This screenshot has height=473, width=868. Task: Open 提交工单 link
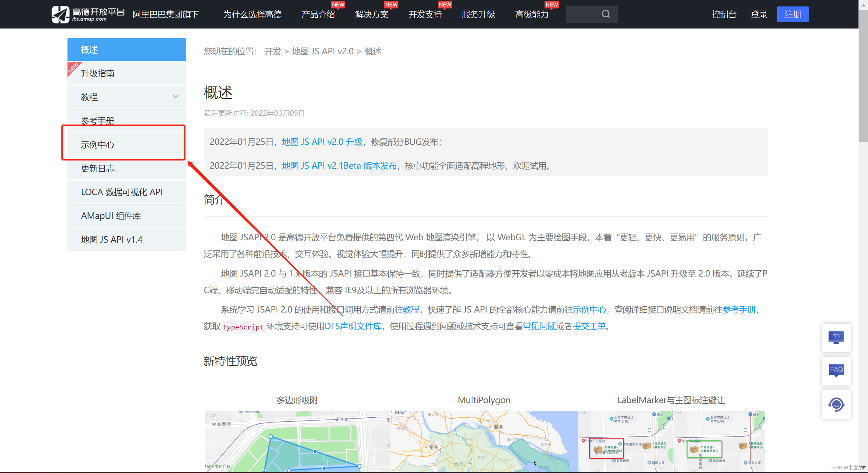(x=589, y=326)
